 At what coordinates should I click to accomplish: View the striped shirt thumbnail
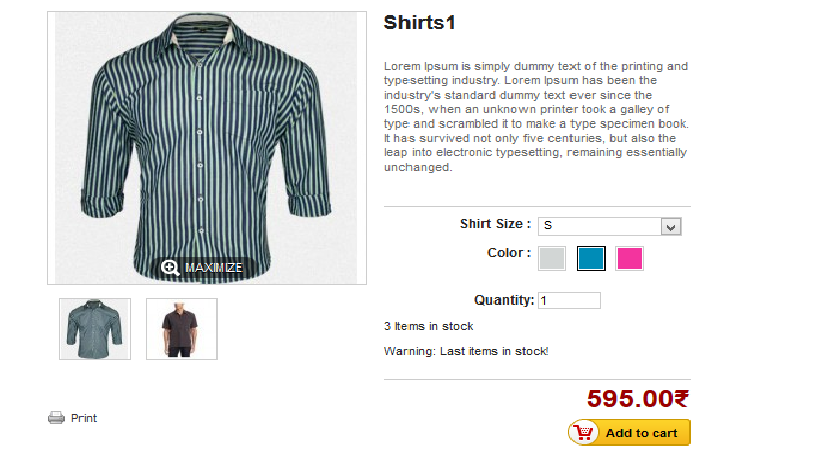(95, 329)
